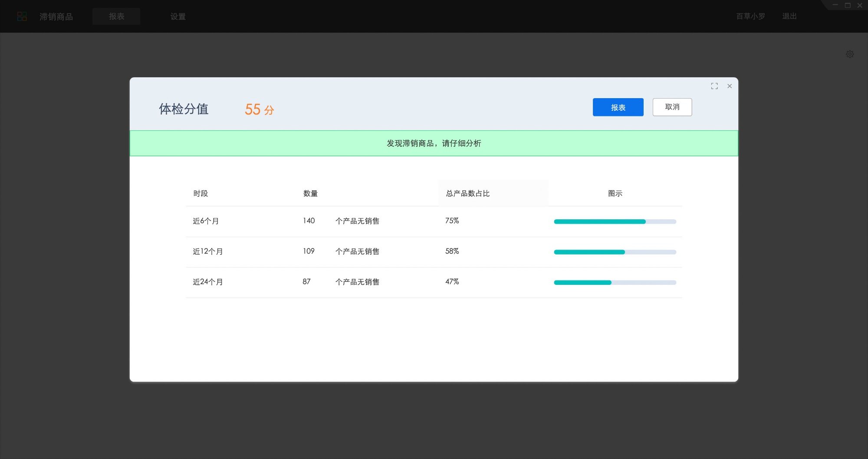This screenshot has height=459, width=868.
Task: Click the 近24个月 row label
Action: pyautogui.click(x=208, y=282)
